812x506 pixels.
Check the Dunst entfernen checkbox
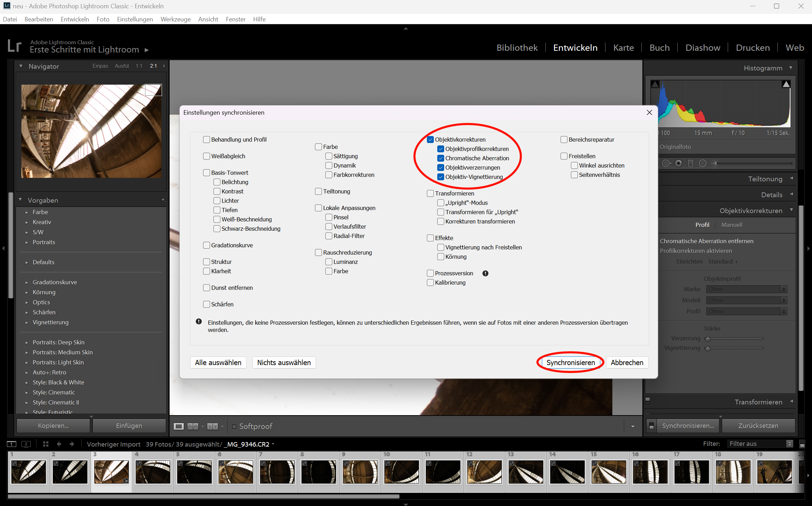click(207, 288)
